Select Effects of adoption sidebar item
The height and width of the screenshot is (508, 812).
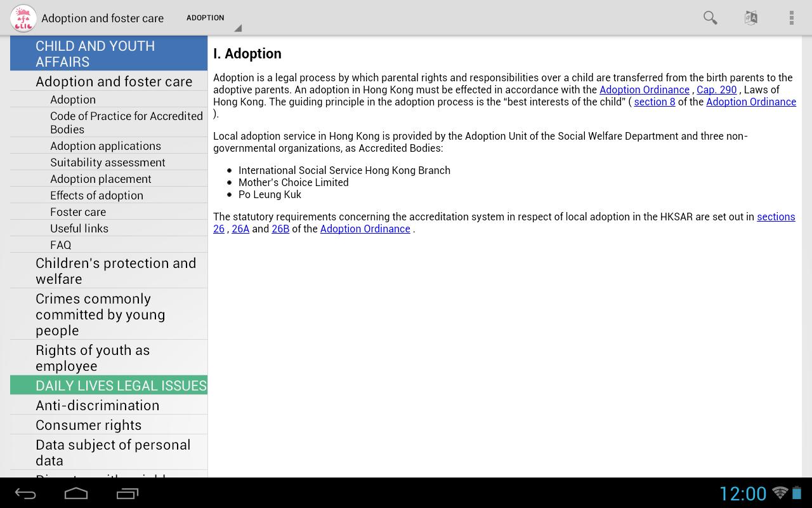click(x=96, y=196)
